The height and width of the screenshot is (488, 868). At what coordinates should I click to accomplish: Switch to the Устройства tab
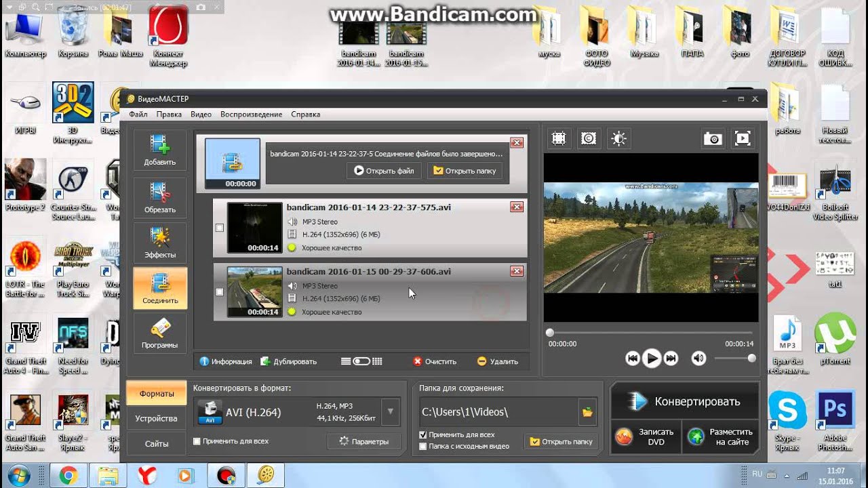(x=157, y=418)
